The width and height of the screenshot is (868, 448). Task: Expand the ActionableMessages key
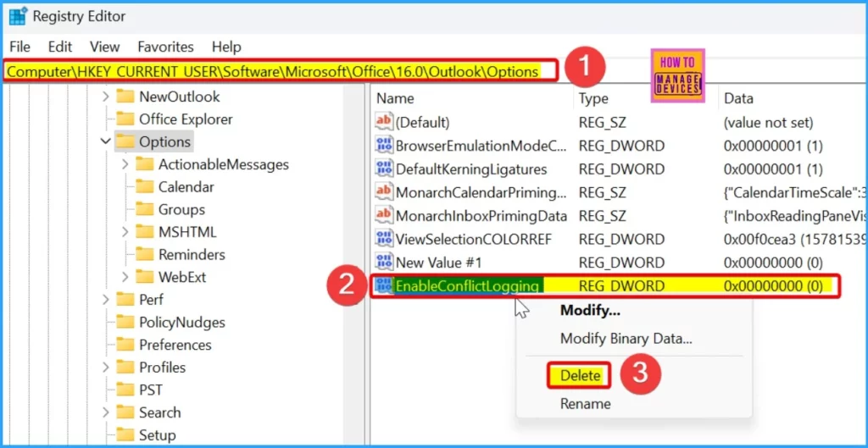[x=125, y=164]
